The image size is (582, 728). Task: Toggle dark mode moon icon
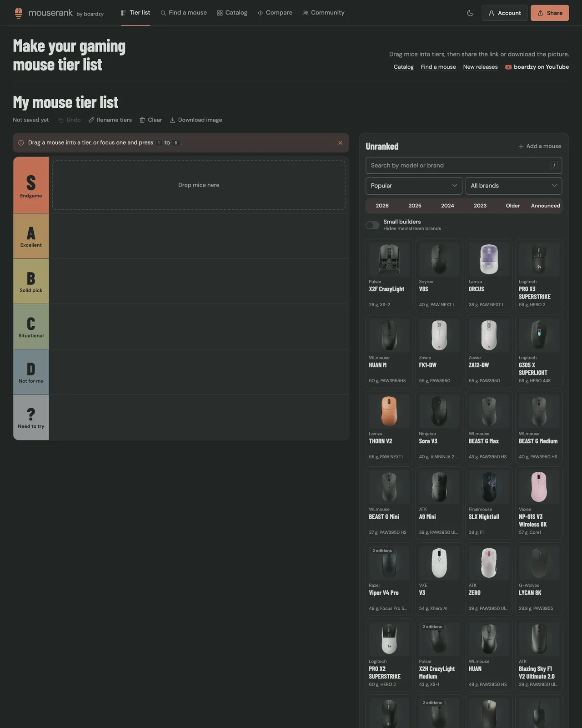coord(470,13)
